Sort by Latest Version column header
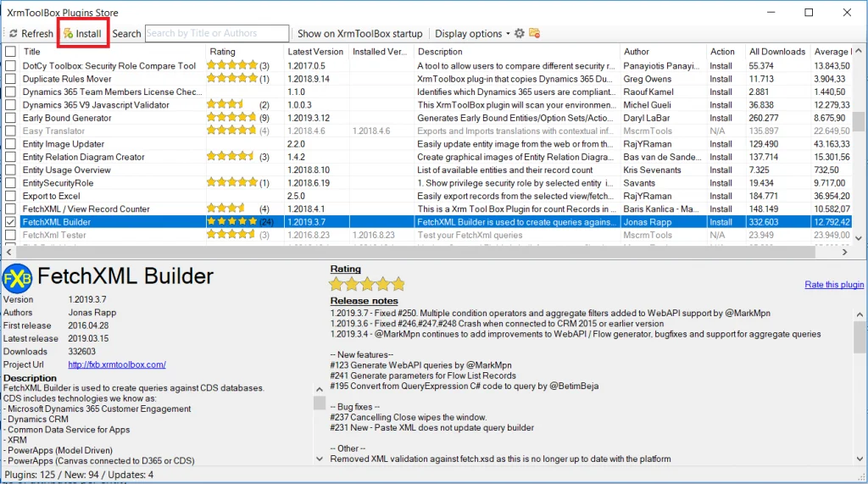 click(x=316, y=52)
